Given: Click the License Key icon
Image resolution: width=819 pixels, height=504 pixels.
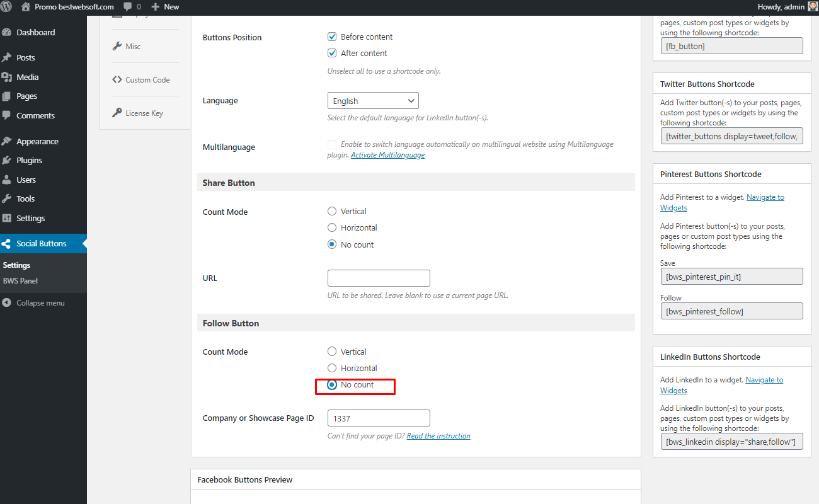Looking at the screenshot, I should click(x=117, y=113).
